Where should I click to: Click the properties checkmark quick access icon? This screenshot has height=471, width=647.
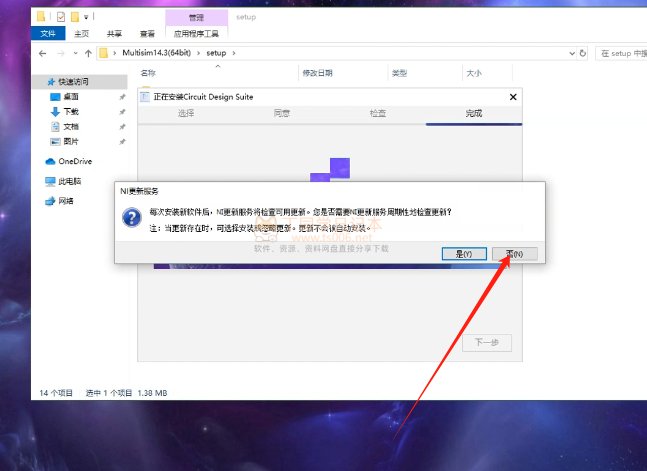click(x=61, y=17)
